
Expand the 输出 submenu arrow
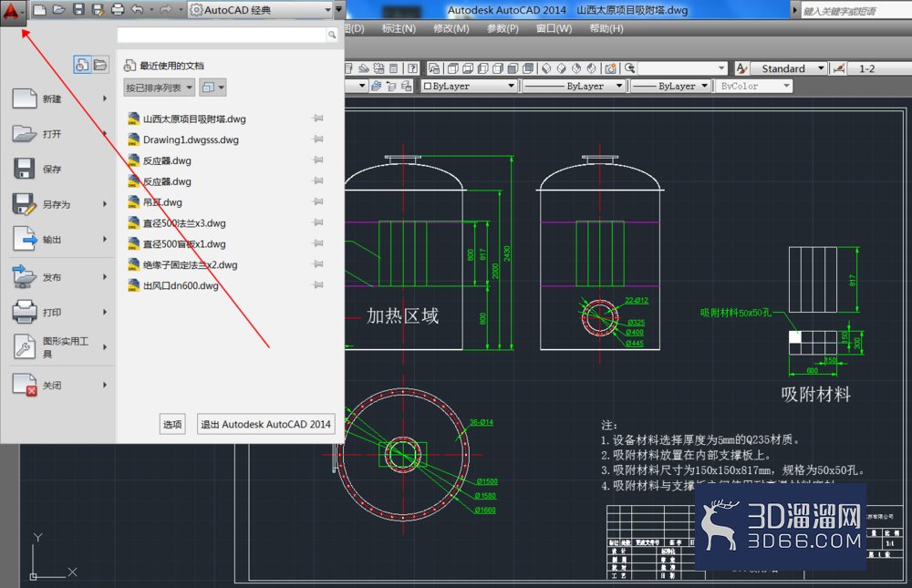pos(105,239)
